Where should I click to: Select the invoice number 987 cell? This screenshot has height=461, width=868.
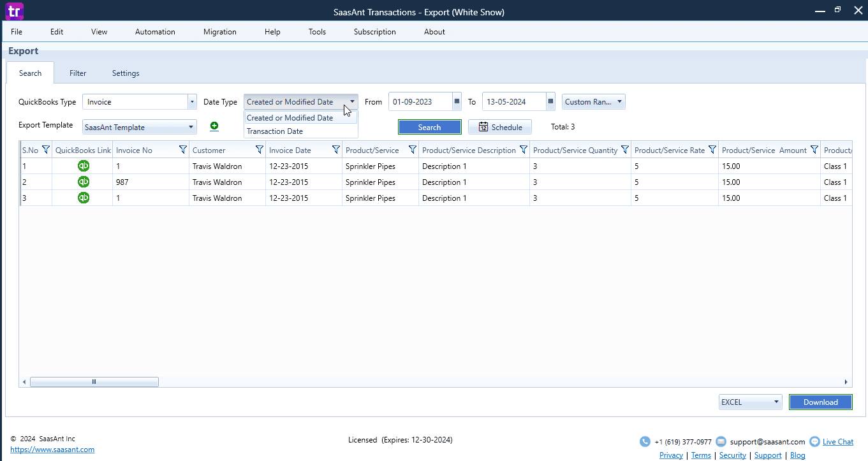[151, 182]
